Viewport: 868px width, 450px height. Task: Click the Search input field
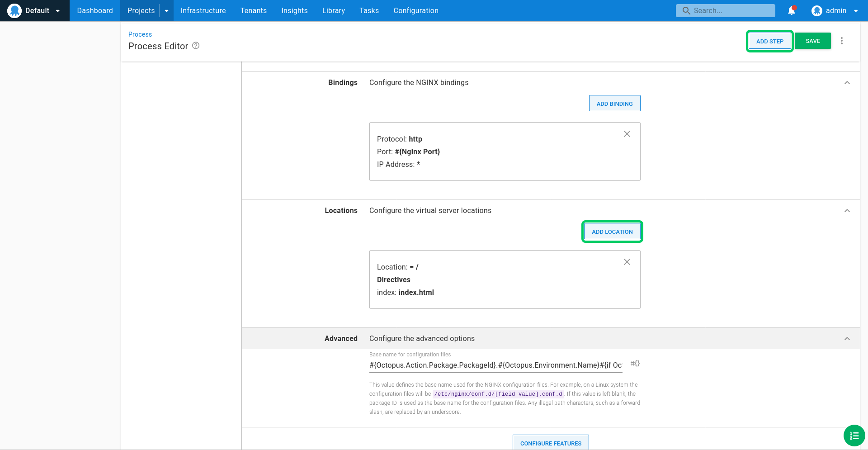[725, 10]
